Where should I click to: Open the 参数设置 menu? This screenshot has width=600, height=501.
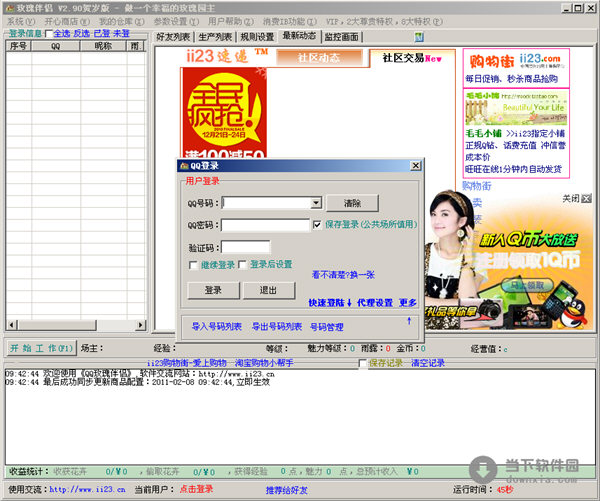[x=176, y=21]
